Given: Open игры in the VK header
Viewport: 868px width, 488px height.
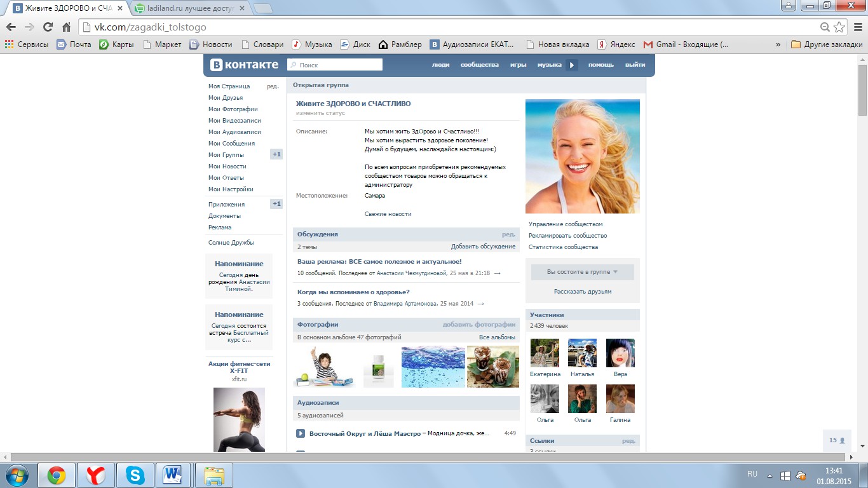Looking at the screenshot, I should [518, 65].
